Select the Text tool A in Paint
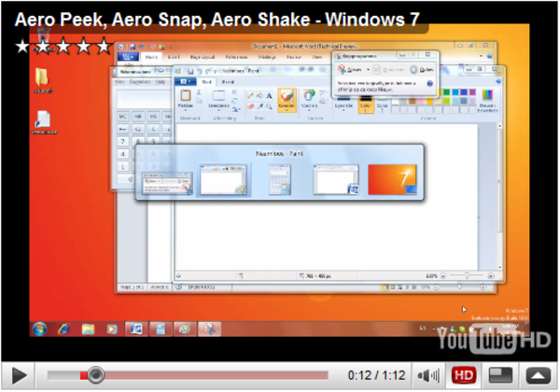Viewport: 560px width, 392px height. coord(269,95)
